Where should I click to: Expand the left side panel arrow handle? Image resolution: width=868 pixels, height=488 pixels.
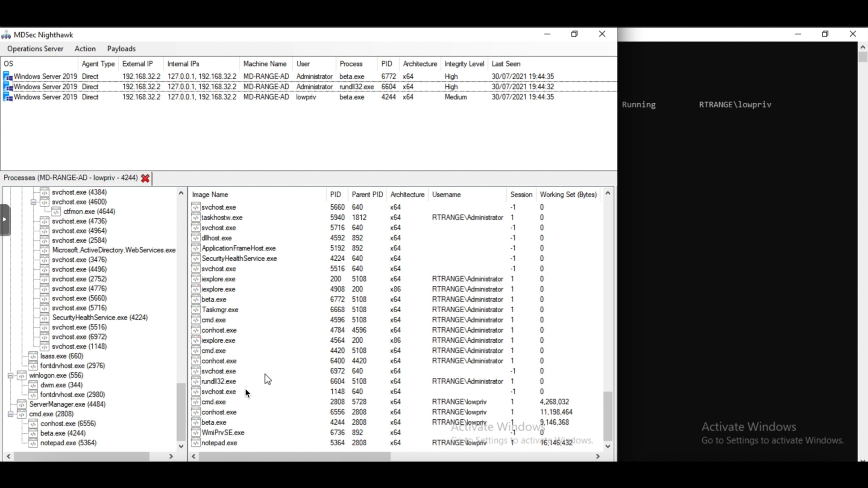click(5, 220)
